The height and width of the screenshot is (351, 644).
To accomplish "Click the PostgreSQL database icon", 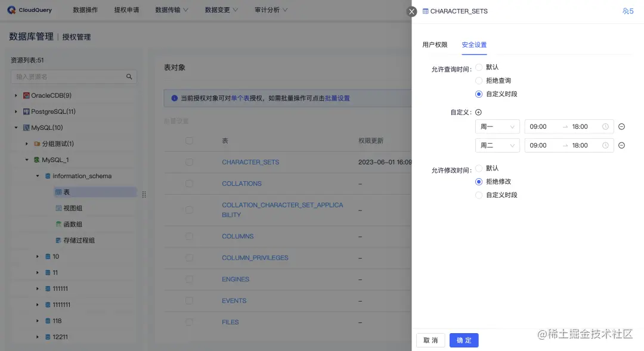I will coord(26,111).
